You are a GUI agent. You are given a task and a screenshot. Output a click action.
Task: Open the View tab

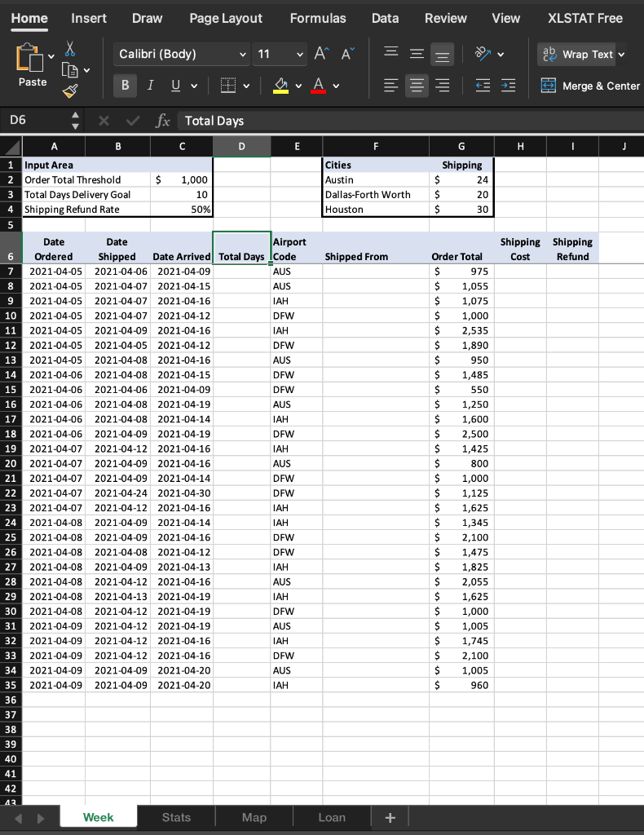505,18
